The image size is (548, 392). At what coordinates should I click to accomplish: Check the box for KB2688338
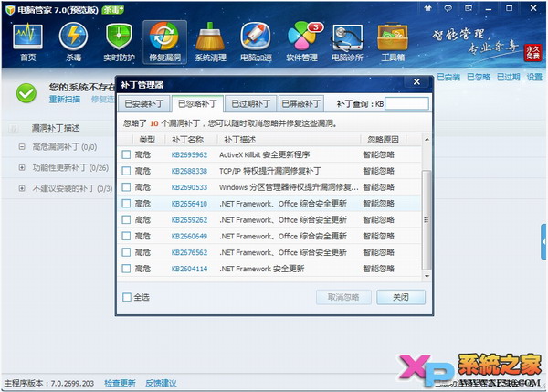pos(126,171)
